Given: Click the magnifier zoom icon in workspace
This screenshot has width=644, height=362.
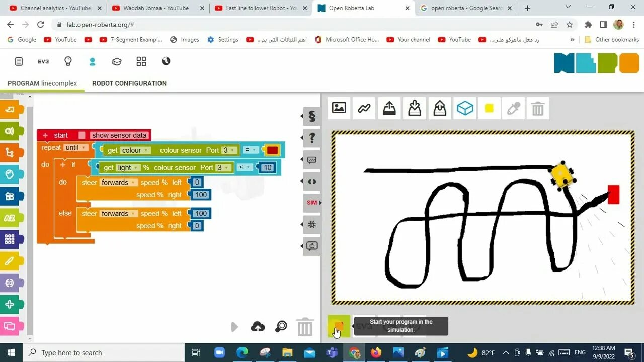Looking at the screenshot, I should click(x=281, y=327).
